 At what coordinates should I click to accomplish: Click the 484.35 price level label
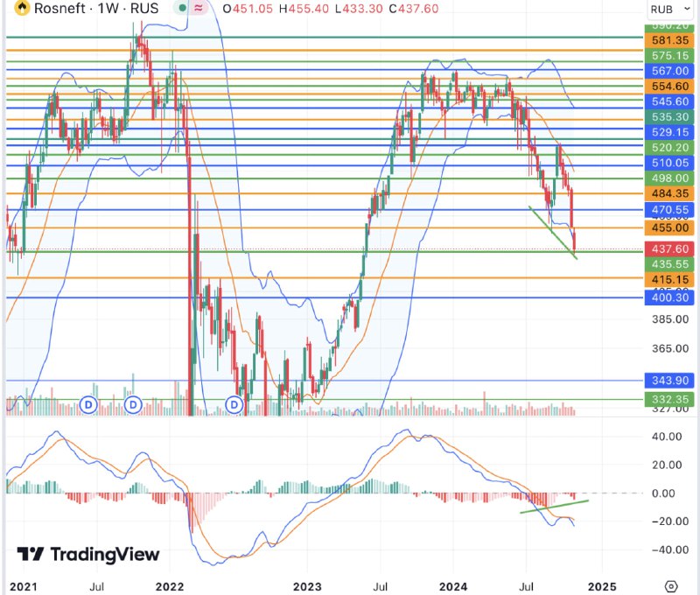[669, 193]
